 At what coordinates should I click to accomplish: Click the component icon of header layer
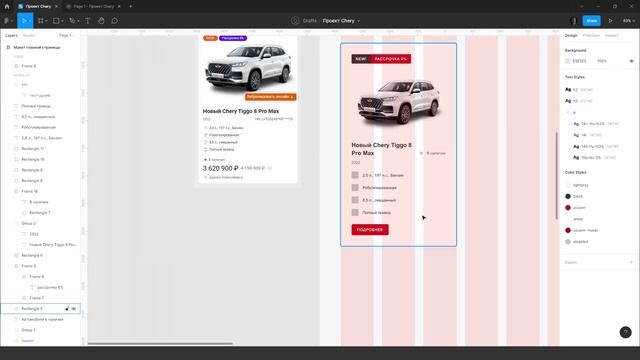click(16, 341)
